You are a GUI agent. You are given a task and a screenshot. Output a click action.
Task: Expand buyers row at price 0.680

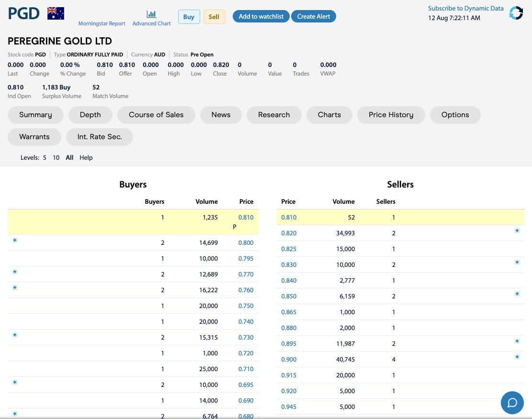pyautogui.click(x=14, y=414)
